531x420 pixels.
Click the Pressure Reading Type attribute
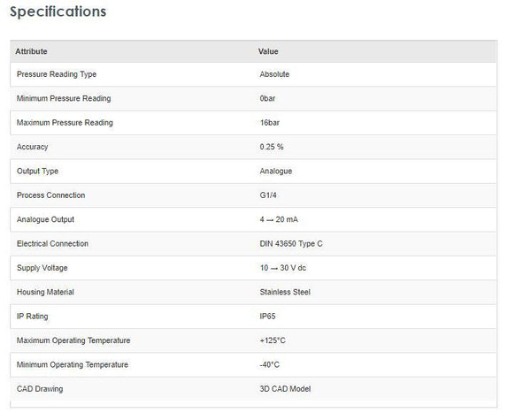point(57,74)
